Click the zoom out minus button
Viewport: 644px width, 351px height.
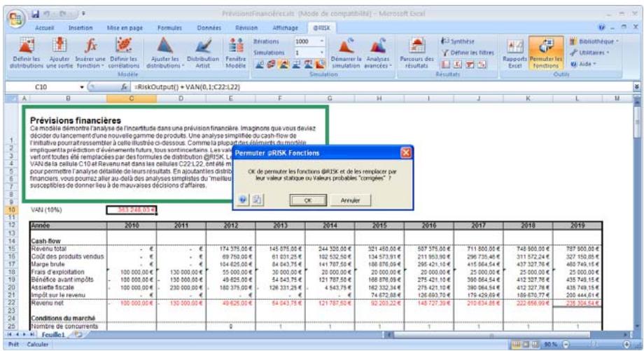[566, 345]
